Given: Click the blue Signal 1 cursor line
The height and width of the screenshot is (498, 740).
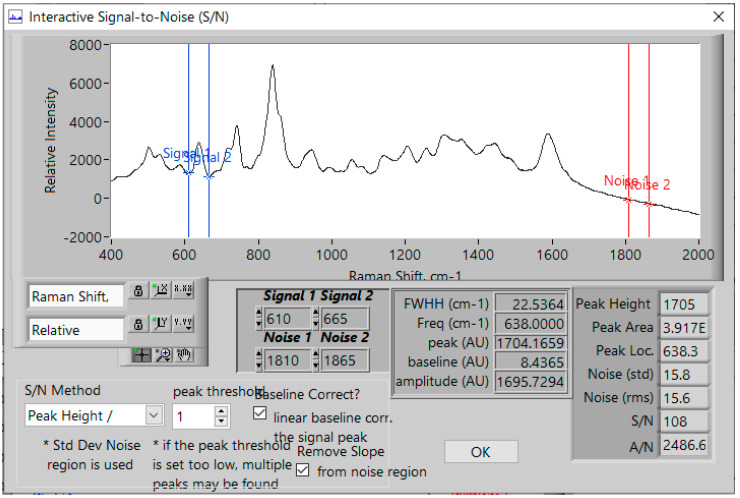Looking at the screenshot, I should 188,120.
